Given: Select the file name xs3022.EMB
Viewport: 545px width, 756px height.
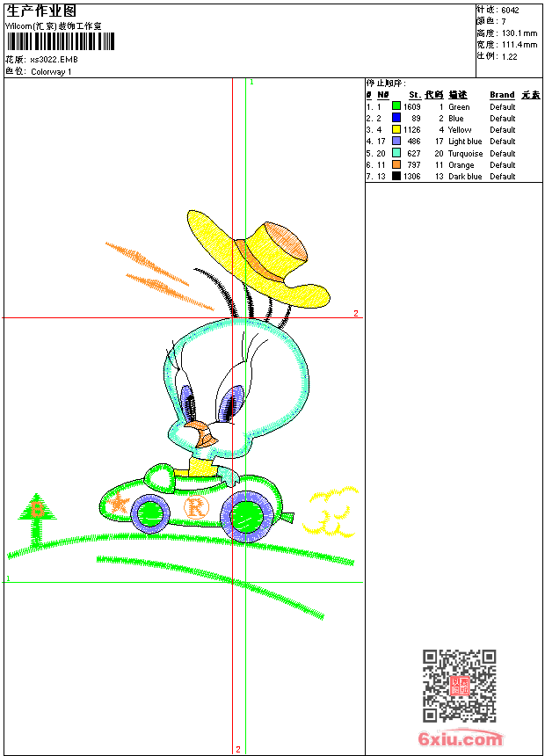Looking at the screenshot, I should (x=54, y=60).
